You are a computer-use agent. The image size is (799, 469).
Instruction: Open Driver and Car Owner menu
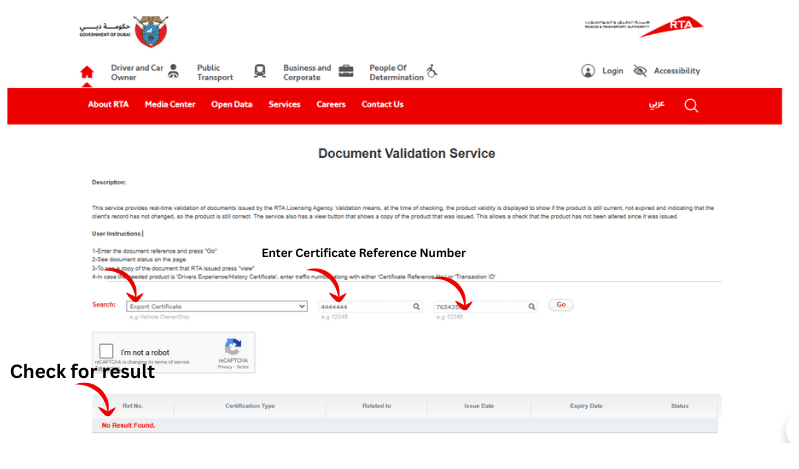coord(137,72)
